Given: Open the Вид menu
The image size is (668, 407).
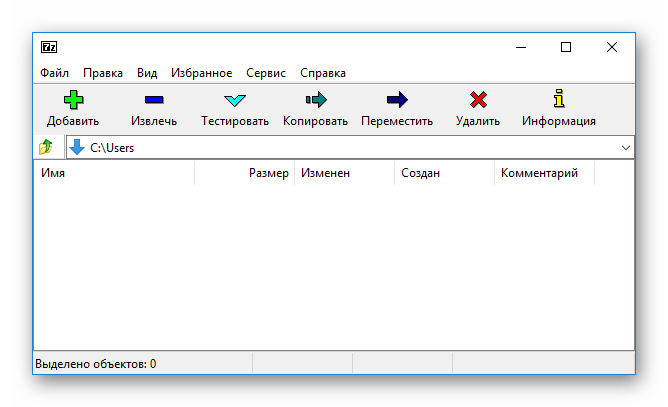Looking at the screenshot, I should point(147,73).
